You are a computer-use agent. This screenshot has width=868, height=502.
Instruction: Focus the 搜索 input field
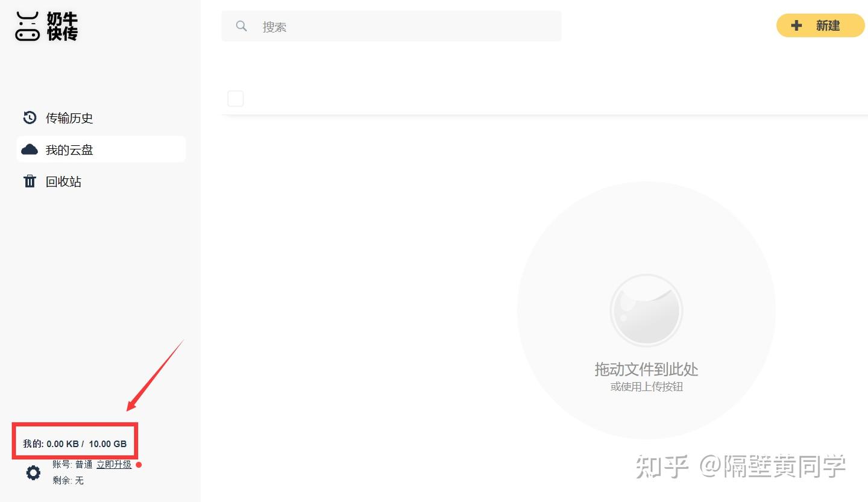point(391,26)
